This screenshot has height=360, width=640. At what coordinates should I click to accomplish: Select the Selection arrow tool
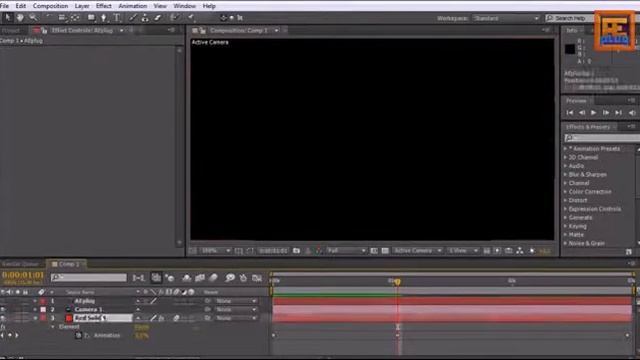click(8, 18)
